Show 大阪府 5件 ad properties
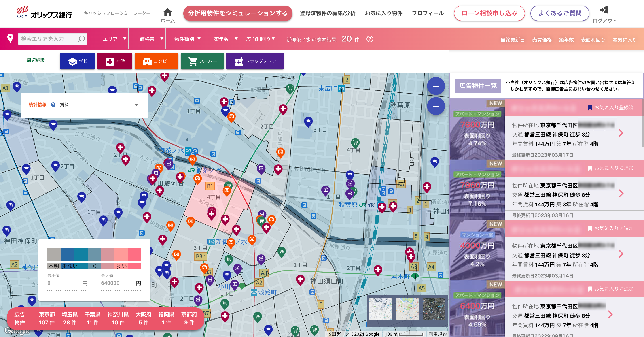 tap(144, 318)
